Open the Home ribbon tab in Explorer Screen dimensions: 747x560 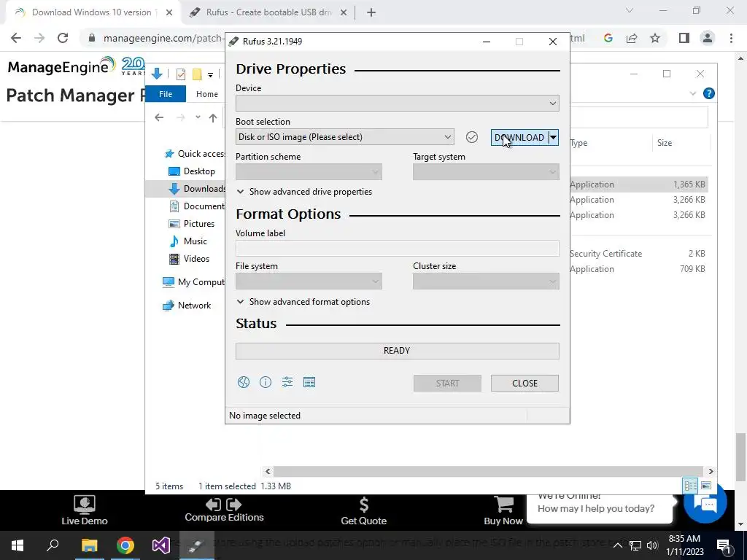point(206,94)
